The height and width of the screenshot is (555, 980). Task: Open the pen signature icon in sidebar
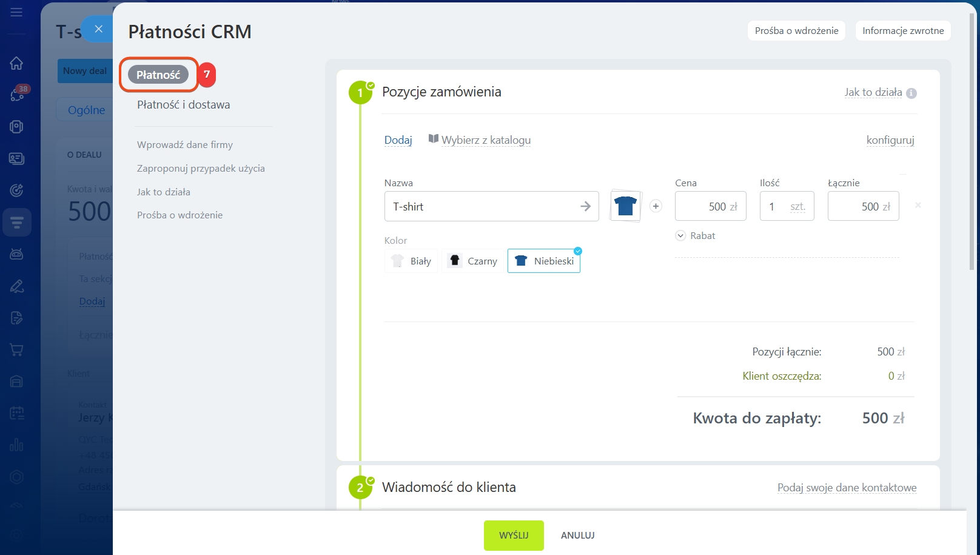pos(16,286)
